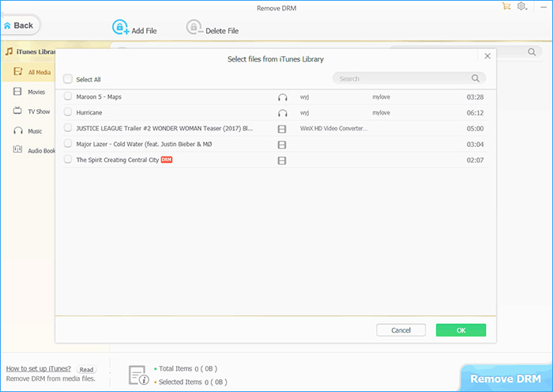
Task: Open the settings gear icon
Action: point(521,6)
